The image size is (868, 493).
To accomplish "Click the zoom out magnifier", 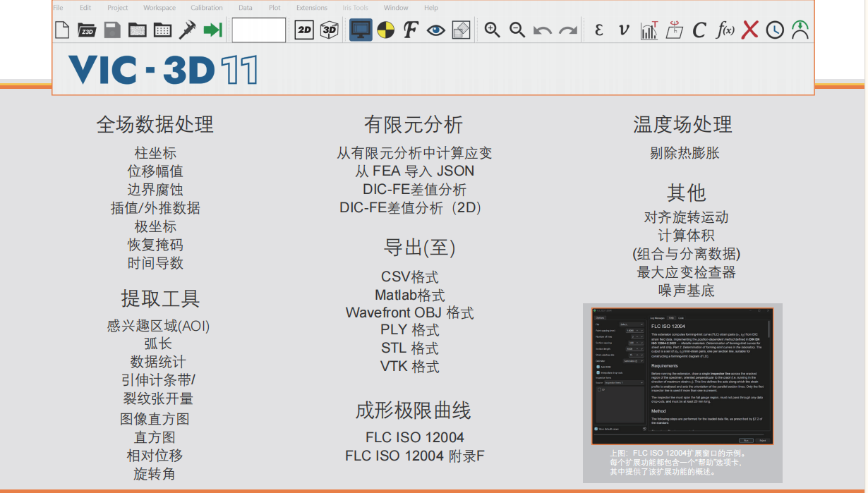I will pos(517,30).
